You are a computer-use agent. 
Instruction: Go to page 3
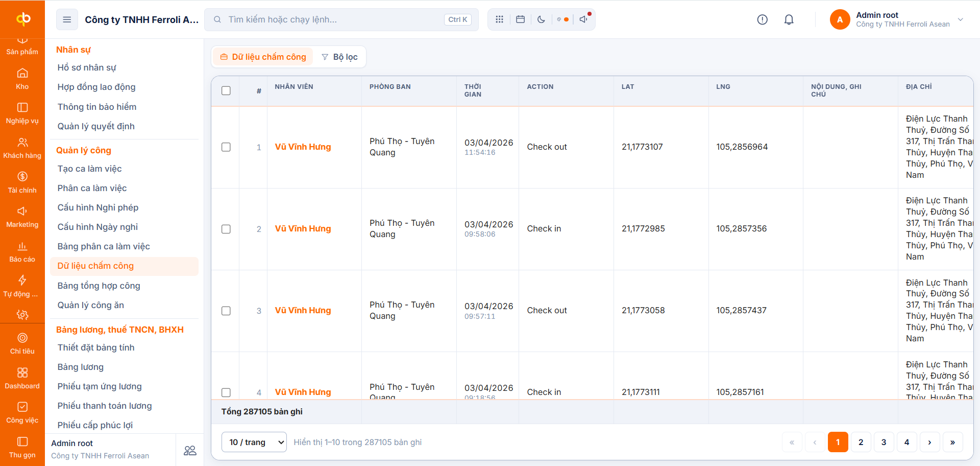[x=884, y=442]
